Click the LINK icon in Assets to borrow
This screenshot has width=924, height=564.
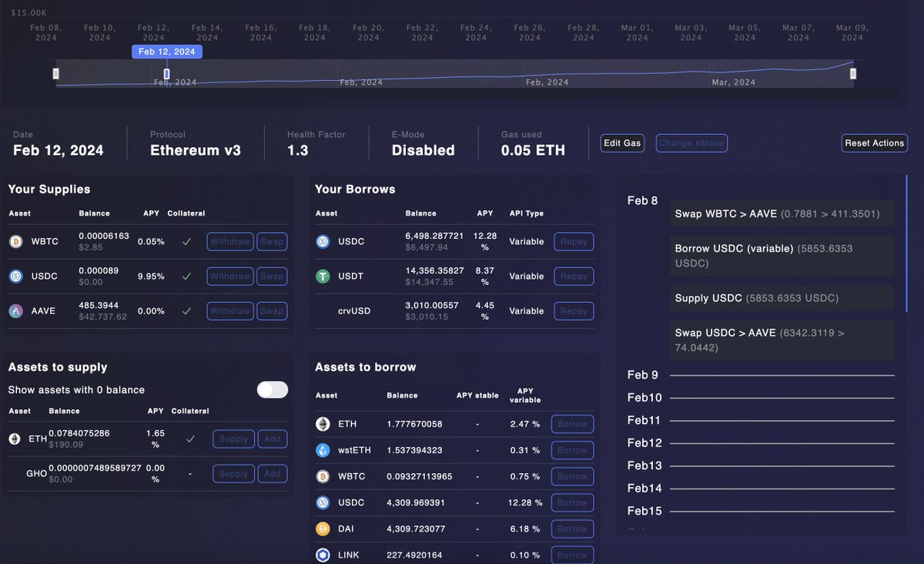[x=323, y=555]
